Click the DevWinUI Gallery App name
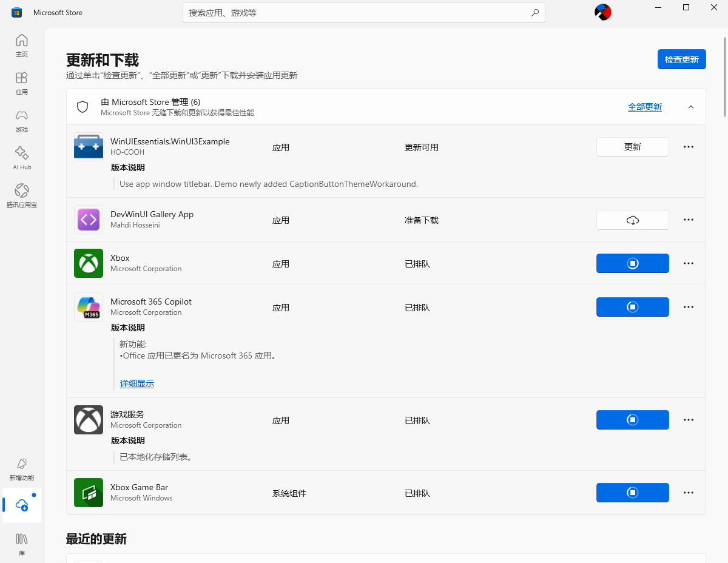 [x=152, y=214]
